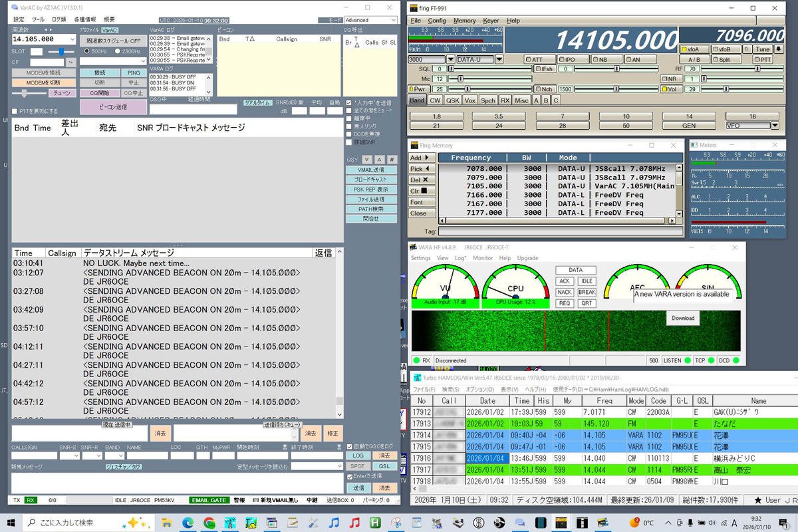
Task: Click the end-time hourglass icon in VarAC
Action: click(339, 448)
